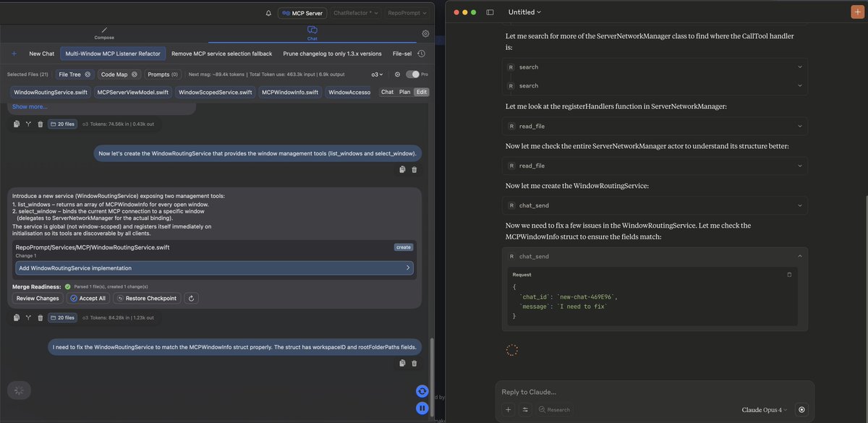Open 20 files chip with 84.28k tokens

(x=62, y=317)
